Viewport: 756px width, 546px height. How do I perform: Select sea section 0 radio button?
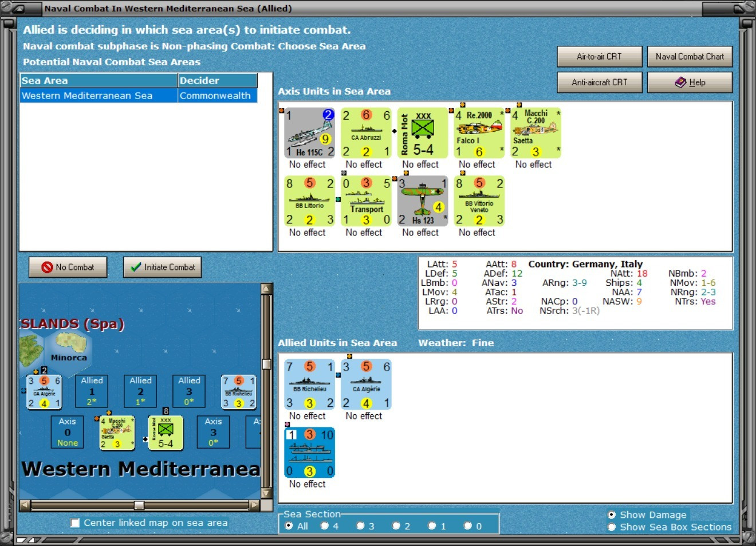pyautogui.click(x=468, y=526)
